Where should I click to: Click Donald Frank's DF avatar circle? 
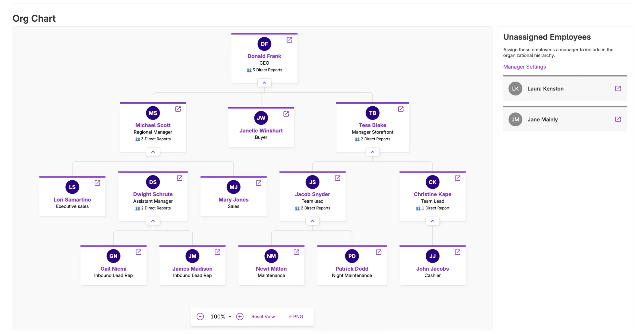[x=264, y=44]
